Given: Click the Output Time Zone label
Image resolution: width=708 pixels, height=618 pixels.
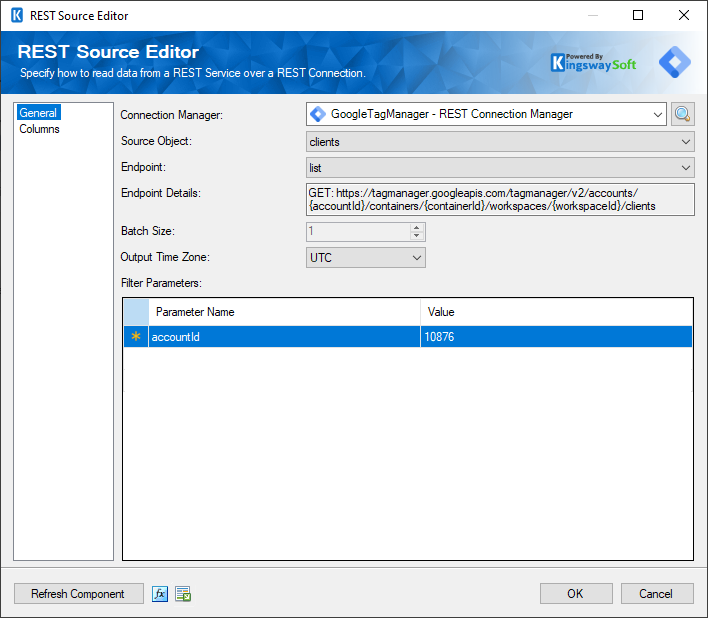Looking at the screenshot, I should click(165, 257).
